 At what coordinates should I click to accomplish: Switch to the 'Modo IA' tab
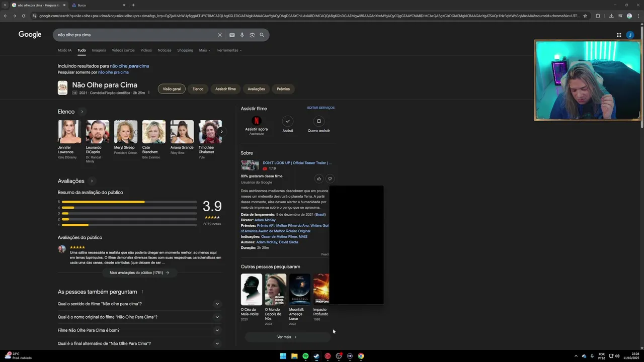(x=64, y=50)
